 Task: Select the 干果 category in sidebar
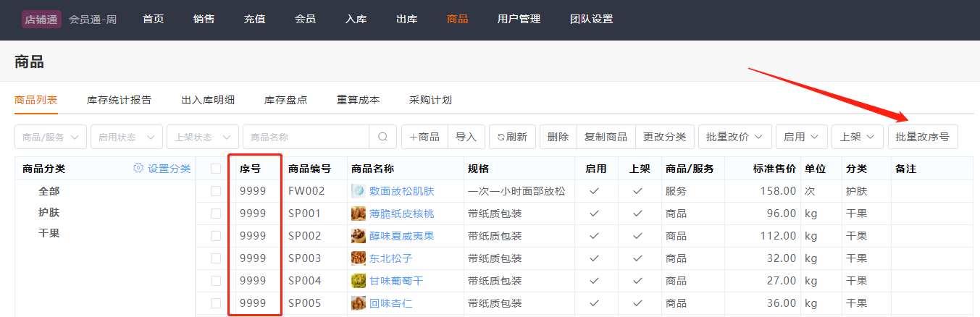coord(49,233)
